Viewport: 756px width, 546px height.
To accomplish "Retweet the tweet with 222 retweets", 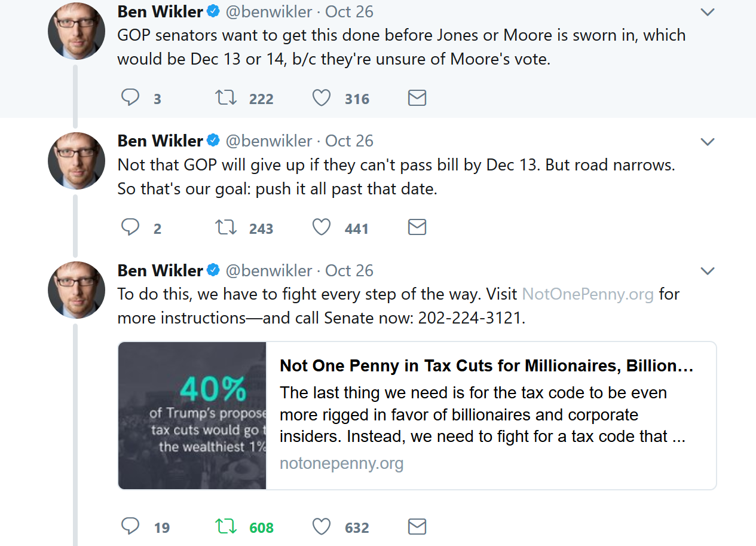I will 226,97.
